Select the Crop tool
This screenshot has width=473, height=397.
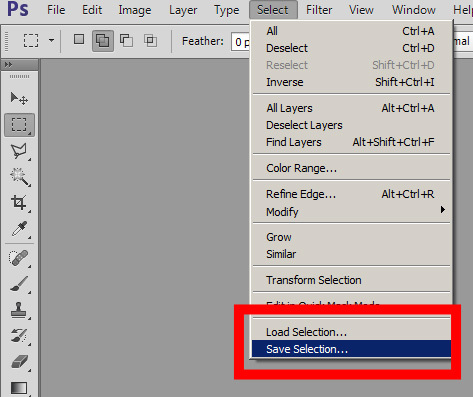19,202
